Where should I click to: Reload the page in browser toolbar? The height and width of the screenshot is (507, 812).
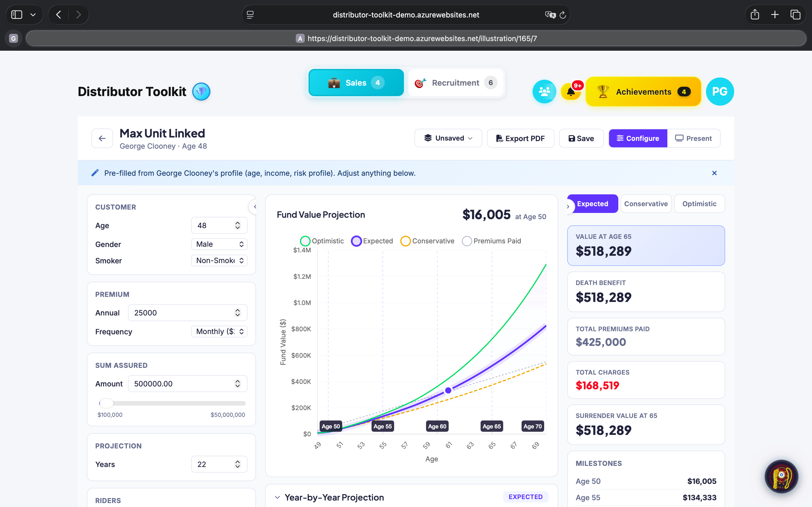563,15
